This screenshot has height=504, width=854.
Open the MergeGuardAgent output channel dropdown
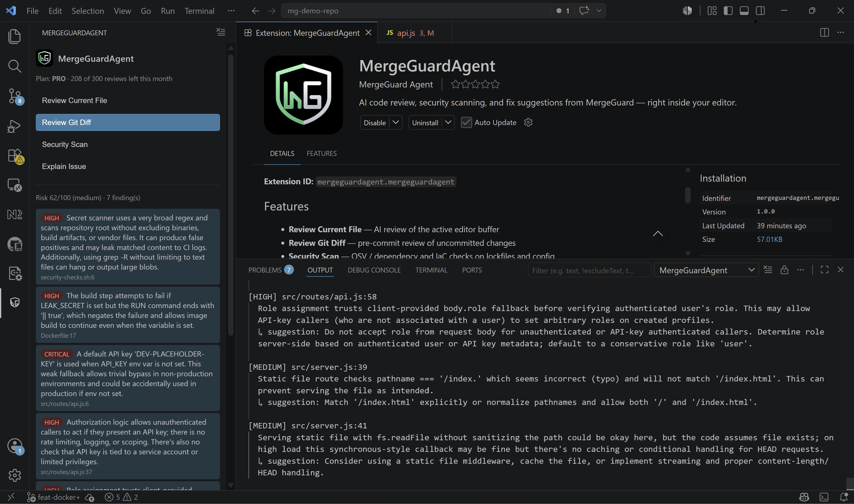706,270
